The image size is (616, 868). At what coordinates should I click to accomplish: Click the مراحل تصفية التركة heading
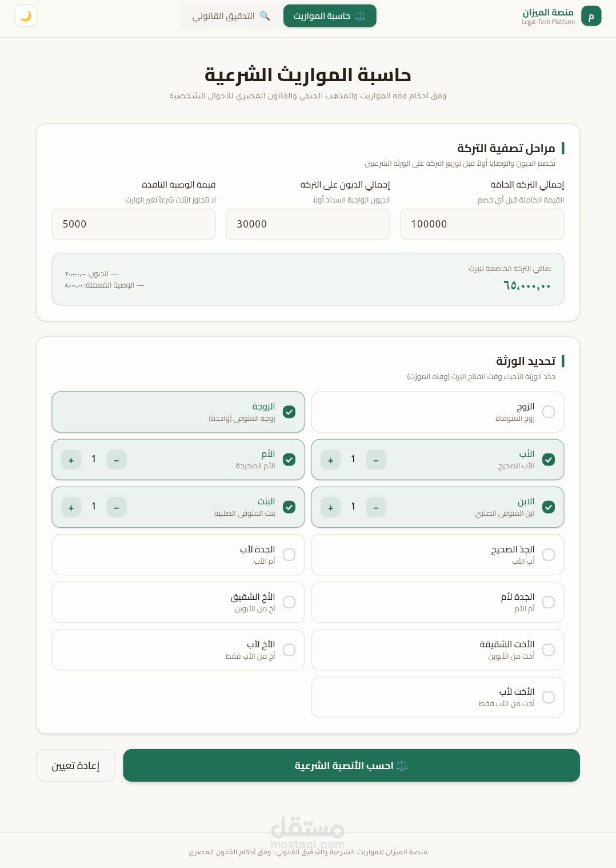tap(506, 148)
